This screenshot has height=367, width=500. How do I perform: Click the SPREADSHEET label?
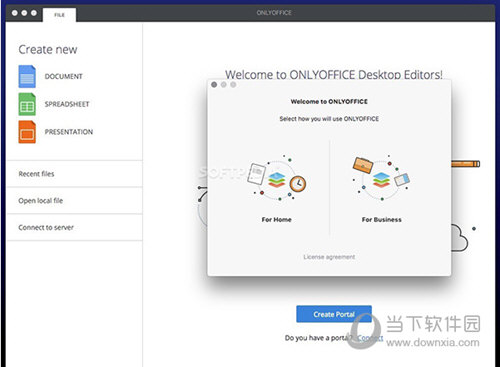67,104
